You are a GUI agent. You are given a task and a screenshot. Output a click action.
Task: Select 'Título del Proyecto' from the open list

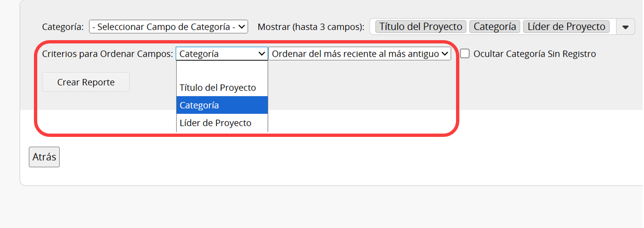[x=222, y=88]
